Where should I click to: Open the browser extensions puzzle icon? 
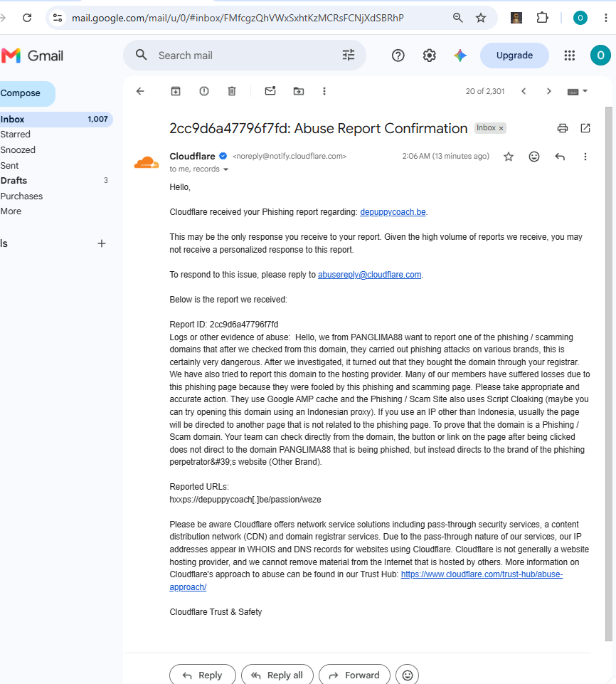pos(542,18)
